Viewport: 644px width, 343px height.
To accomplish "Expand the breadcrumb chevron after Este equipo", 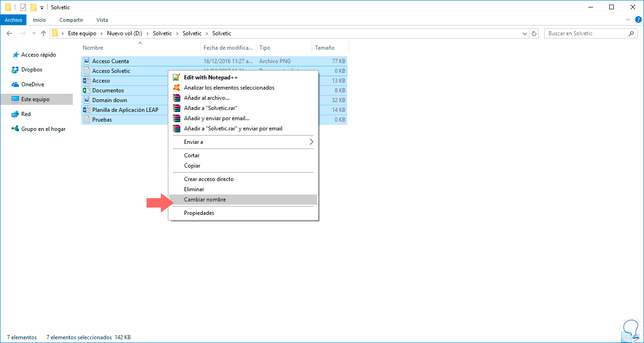I will [x=102, y=33].
